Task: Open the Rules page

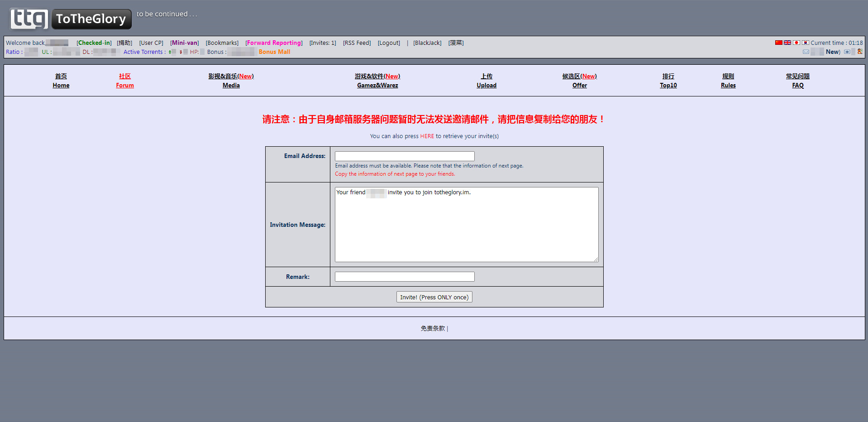Action: click(728, 81)
